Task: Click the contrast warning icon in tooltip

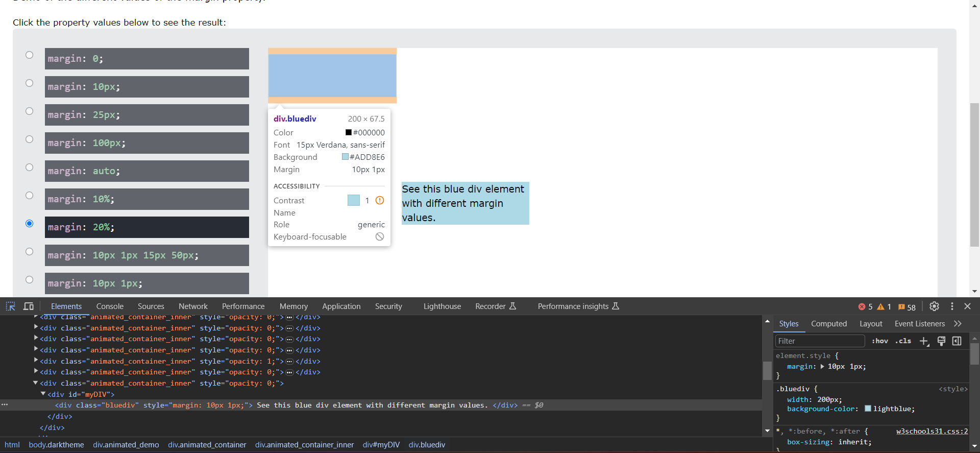Action: (x=380, y=200)
